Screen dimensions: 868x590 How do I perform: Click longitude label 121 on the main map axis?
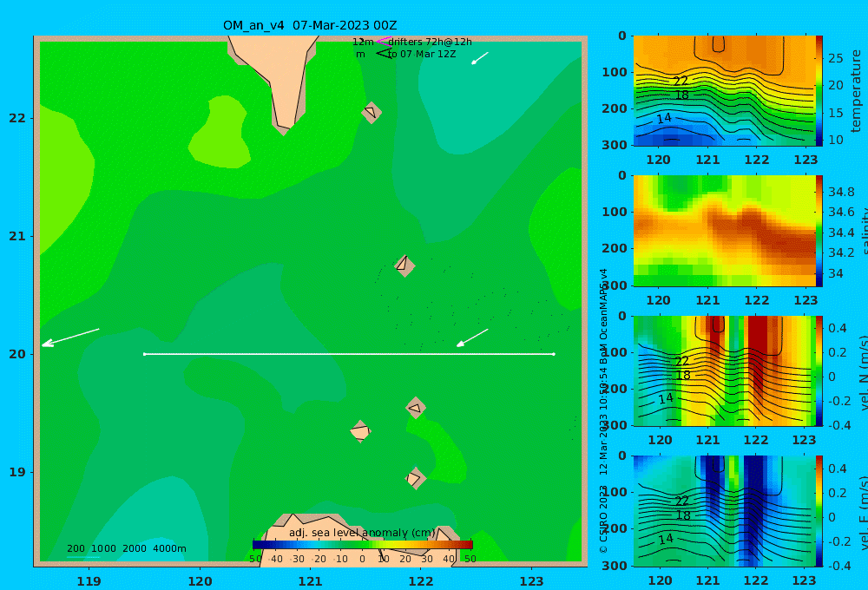click(311, 581)
